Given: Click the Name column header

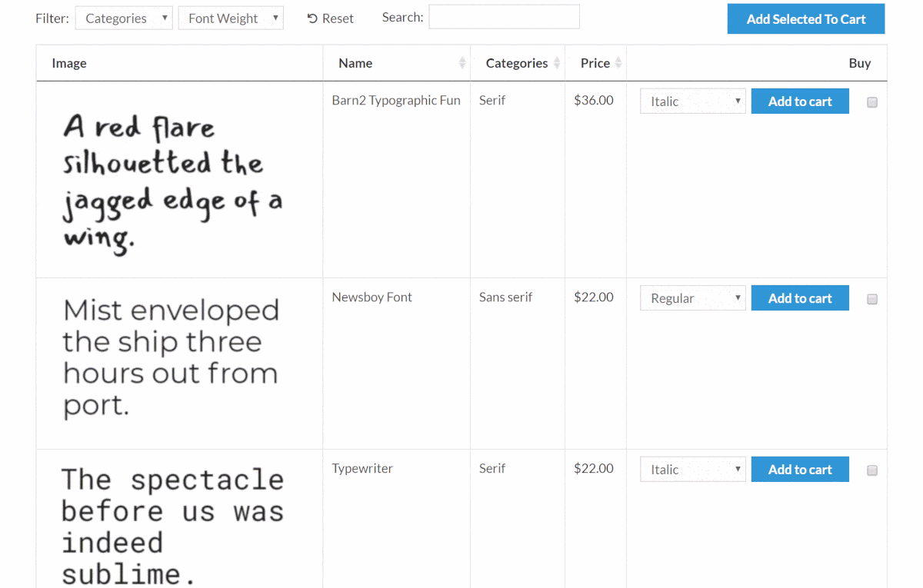Looking at the screenshot, I should [x=355, y=62].
